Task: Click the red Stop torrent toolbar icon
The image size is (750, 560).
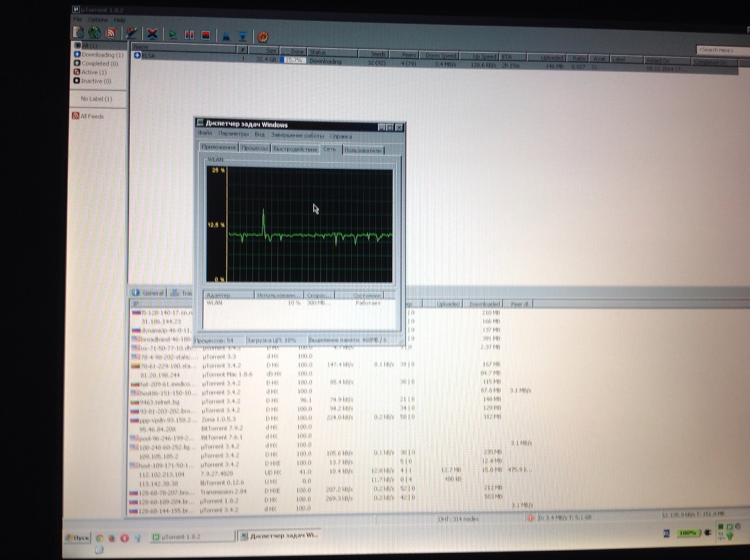Action: point(206,35)
